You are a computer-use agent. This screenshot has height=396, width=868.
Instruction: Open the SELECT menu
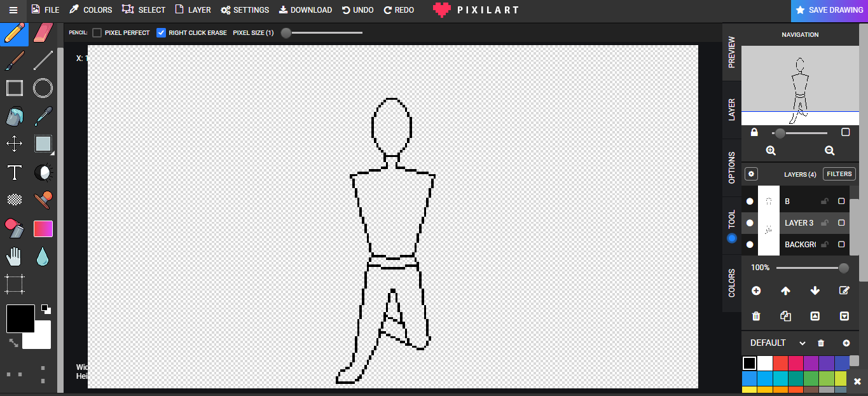pos(144,10)
